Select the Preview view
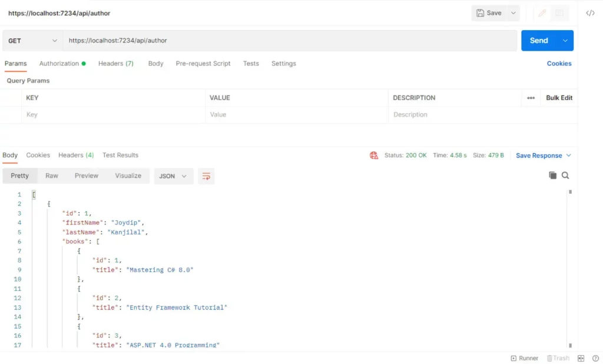Screen dimensions: 603x364 coord(87,176)
